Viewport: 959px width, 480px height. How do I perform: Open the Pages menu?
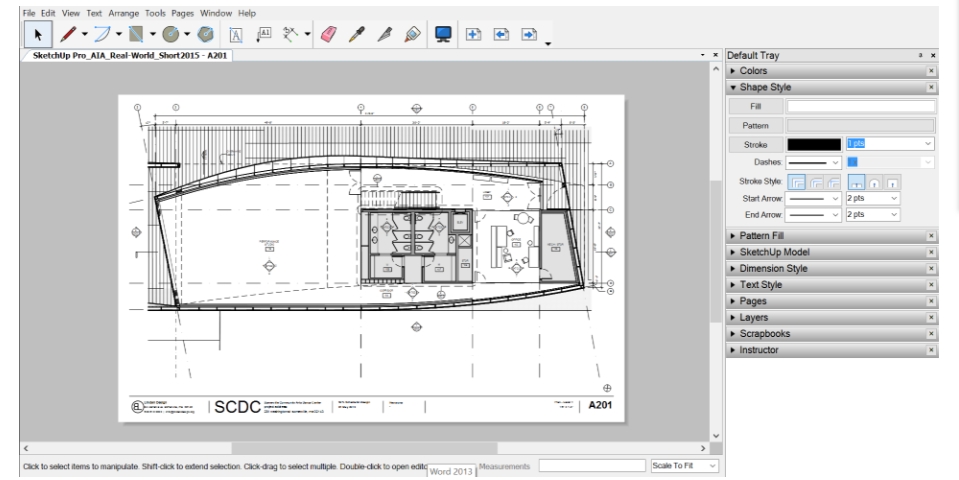181,13
